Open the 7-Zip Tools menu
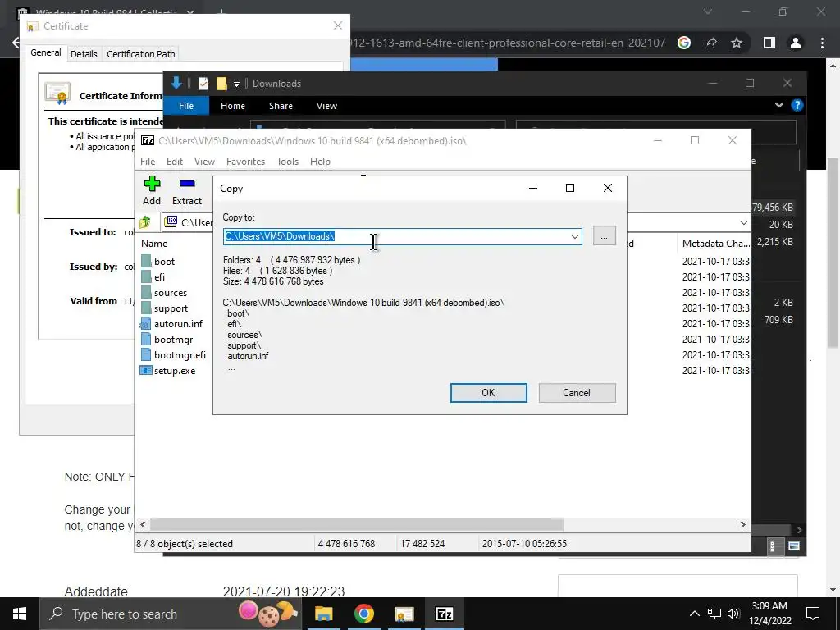840x630 pixels. tap(287, 162)
